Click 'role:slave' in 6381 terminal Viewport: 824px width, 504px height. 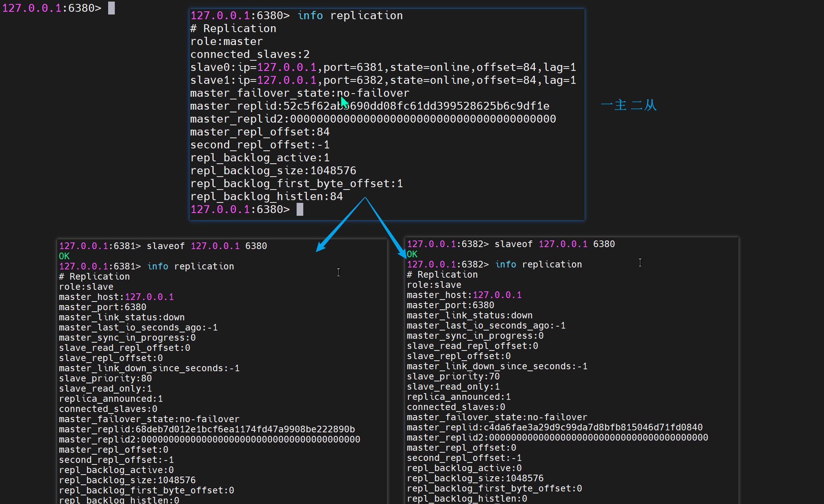tap(86, 287)
